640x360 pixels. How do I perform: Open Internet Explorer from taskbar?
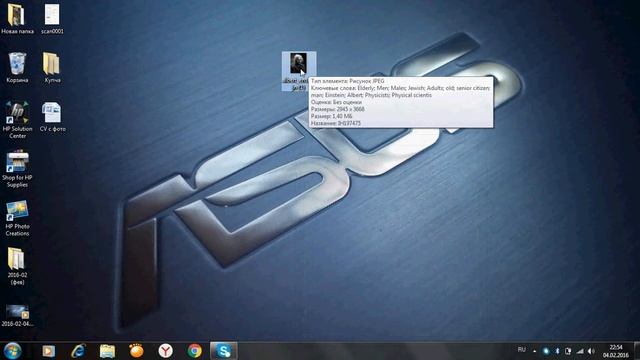tap(78, 351)
